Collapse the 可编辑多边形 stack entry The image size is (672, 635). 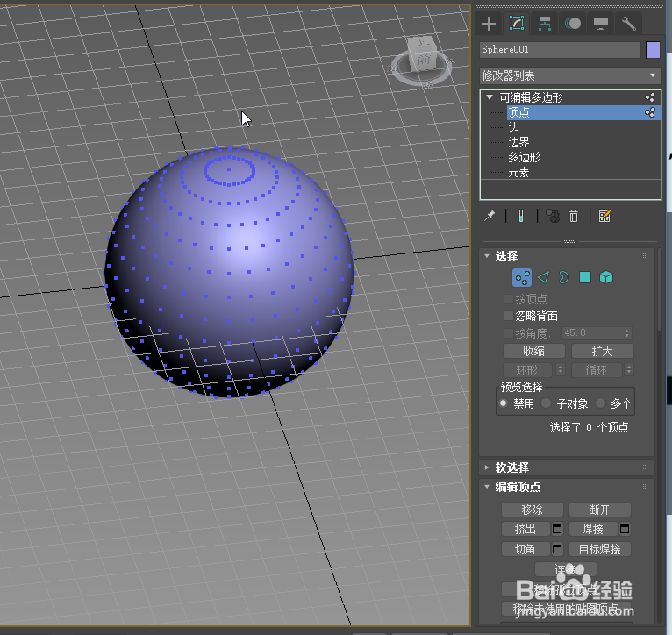pyautogui.click(x=490, y=97)
